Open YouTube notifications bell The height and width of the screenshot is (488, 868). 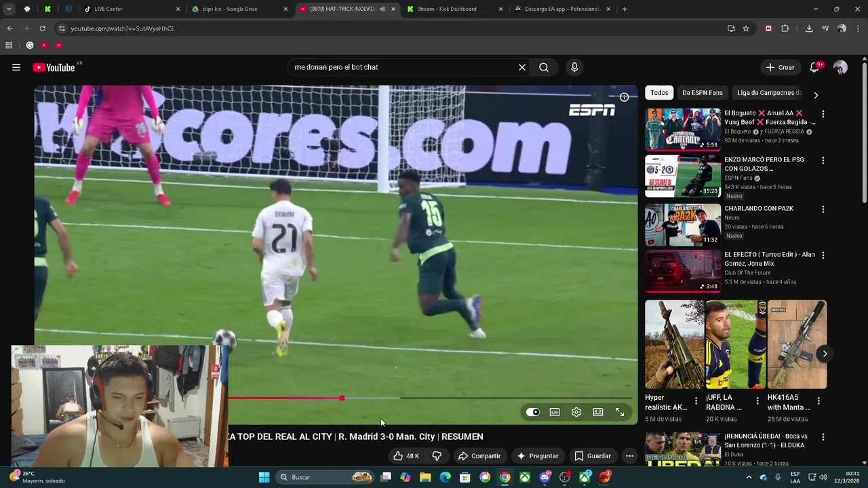(x=814, y=67)
